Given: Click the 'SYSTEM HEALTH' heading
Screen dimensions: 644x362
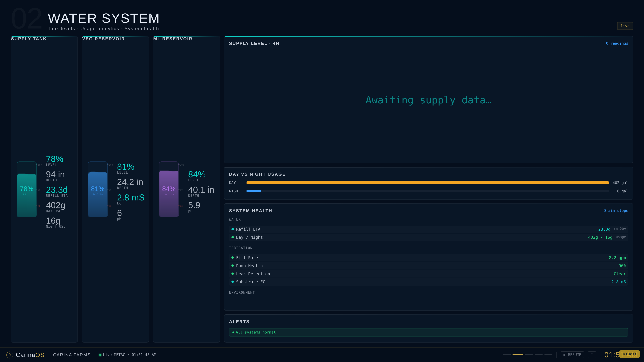Looking at the screenshot, I should [x=251, y=211].
